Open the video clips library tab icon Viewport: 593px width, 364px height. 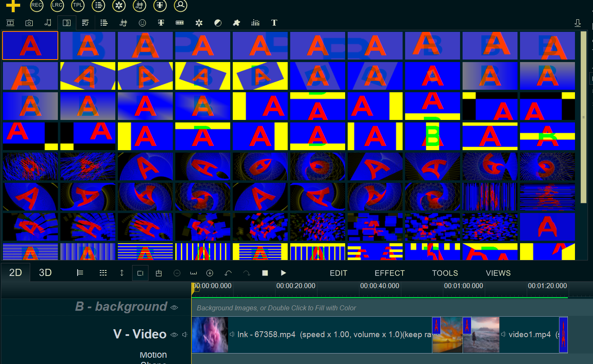10,23
